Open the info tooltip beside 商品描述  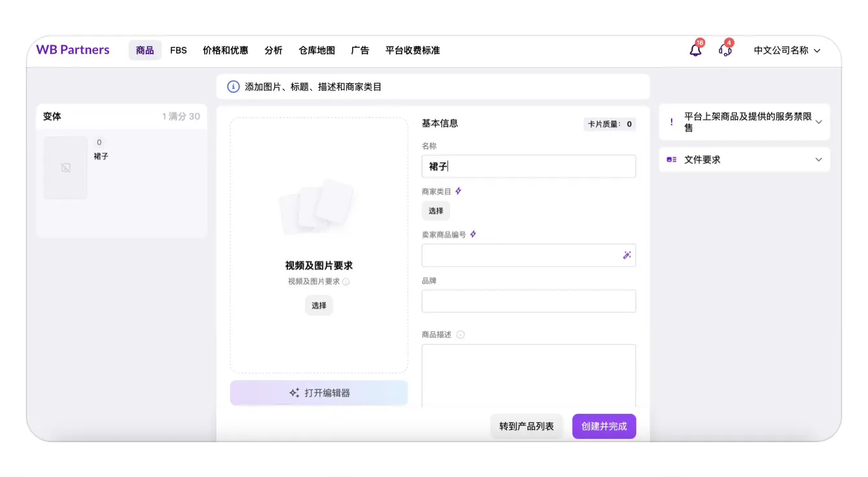click(460, 334)
